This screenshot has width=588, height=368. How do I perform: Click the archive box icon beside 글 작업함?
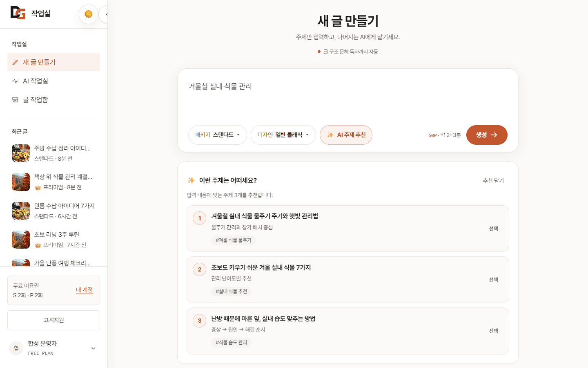(x=15, y=100)
